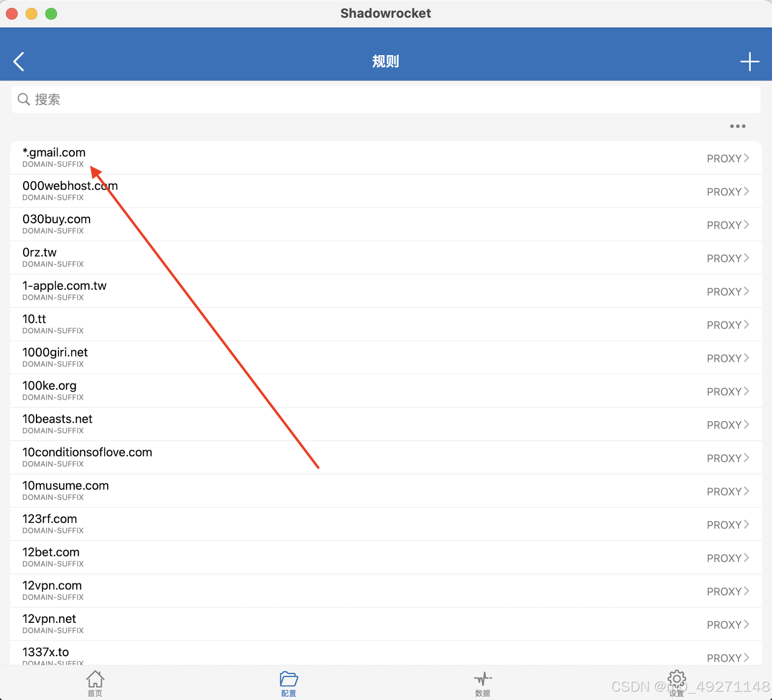
Task: Open the 000webhost.com rule
Action: tap(386, 191)
